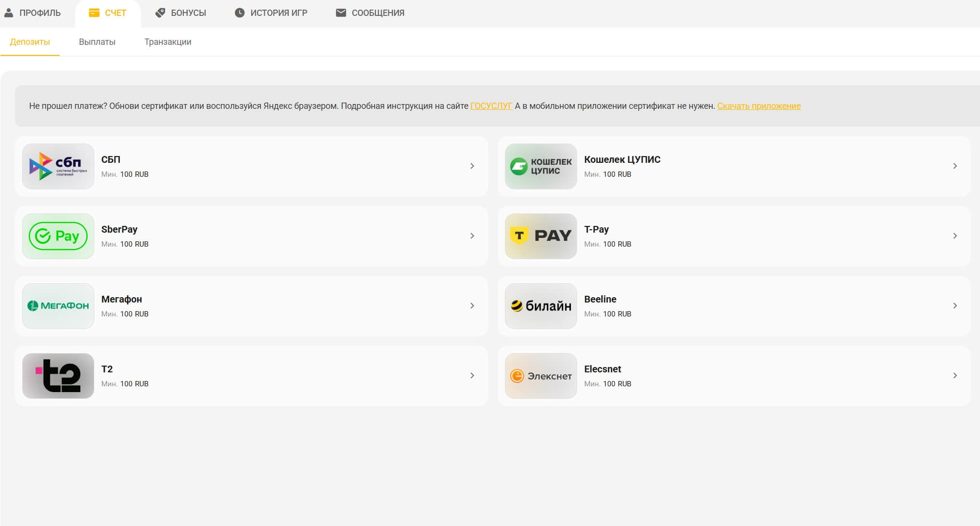Image resolution: width=980 pixels, height=526 pixels.
Task: Select the SberPay green logo
Action: click(58, 236)
